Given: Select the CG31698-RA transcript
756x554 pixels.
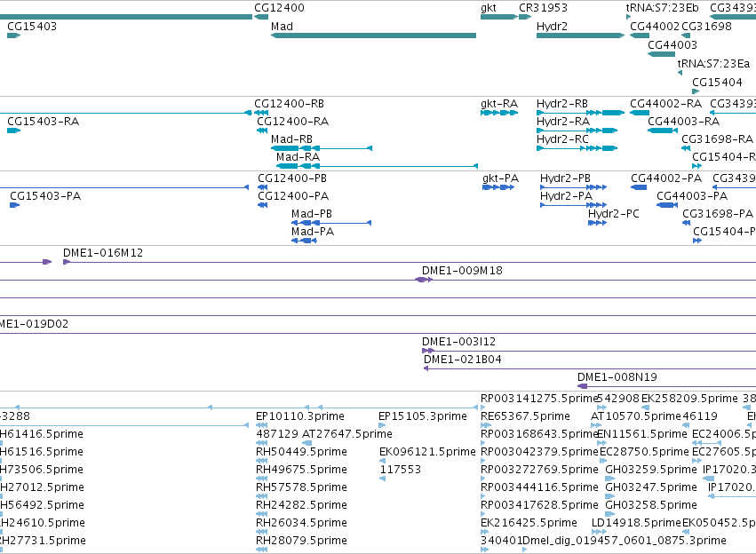Looking at the screenshot, I should [x=686, y=148].
